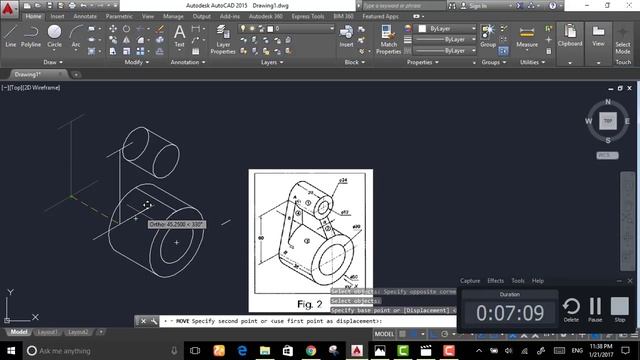Select the Circle tool

pos(54,36)
